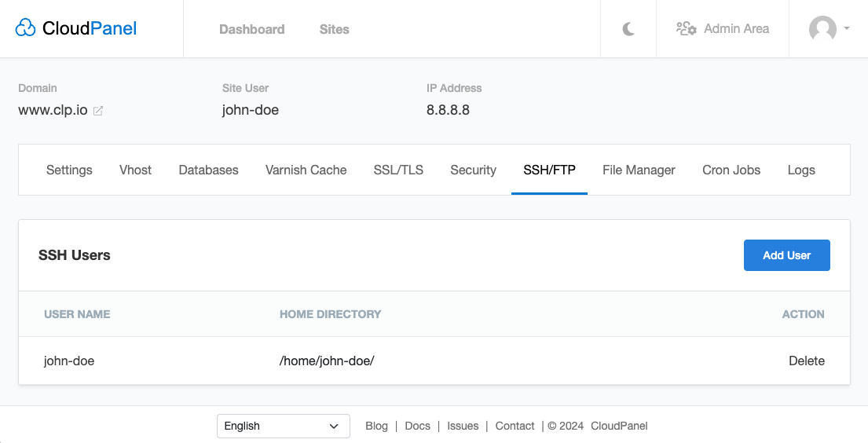The width and height of the screenshot is (868, 443).
Task: Open the Dashboard menu item
Action: [252, 29]
